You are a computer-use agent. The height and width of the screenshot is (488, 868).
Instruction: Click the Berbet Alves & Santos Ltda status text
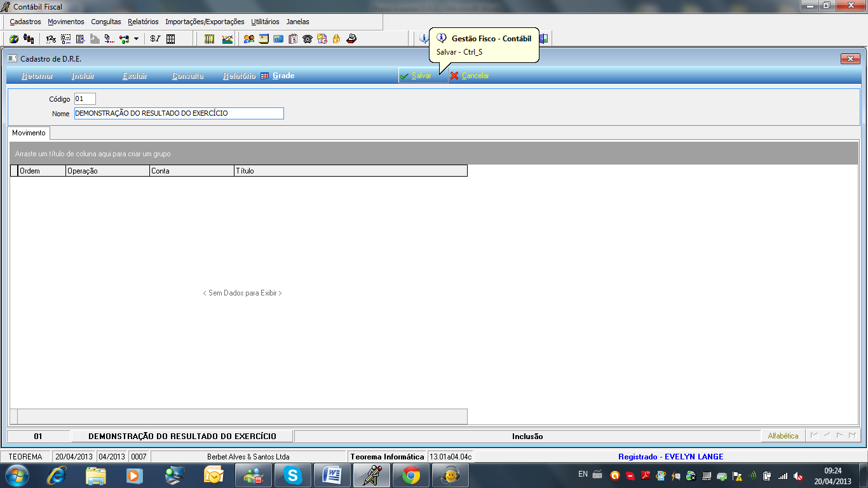coord(248,457)
